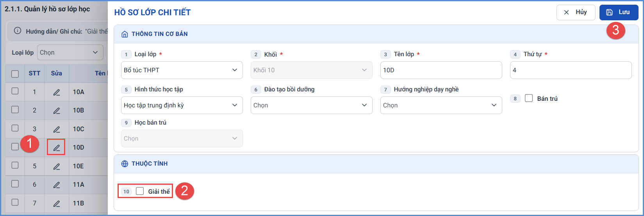The image size is (644, 216).
Task: Click the edit pencil for class 10B
Action: pyautogui.click(x=57, y=111)
